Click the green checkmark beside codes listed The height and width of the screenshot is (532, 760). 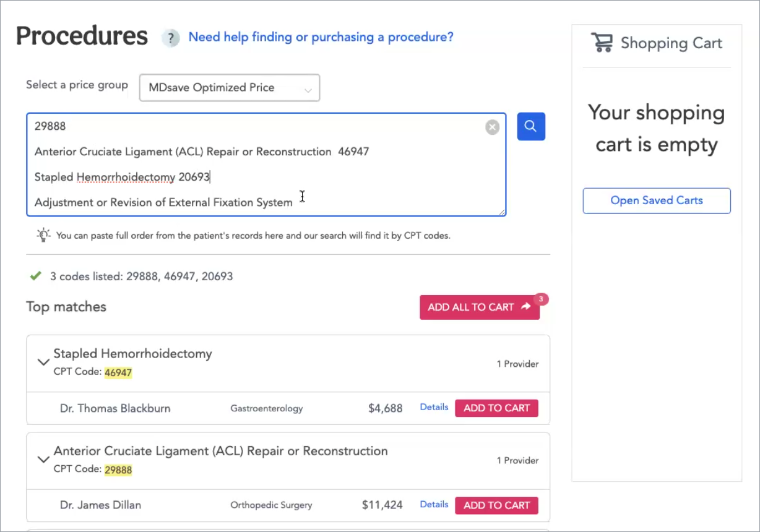[x=35, y=276]
